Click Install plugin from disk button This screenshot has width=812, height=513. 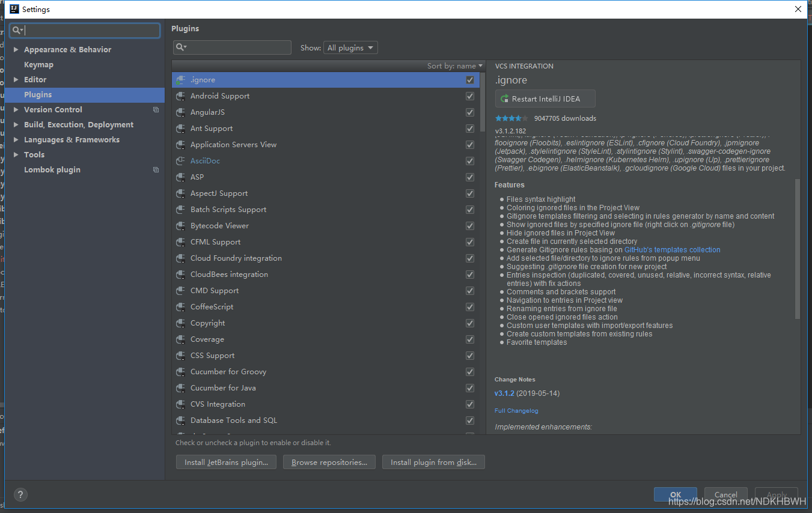433,463
